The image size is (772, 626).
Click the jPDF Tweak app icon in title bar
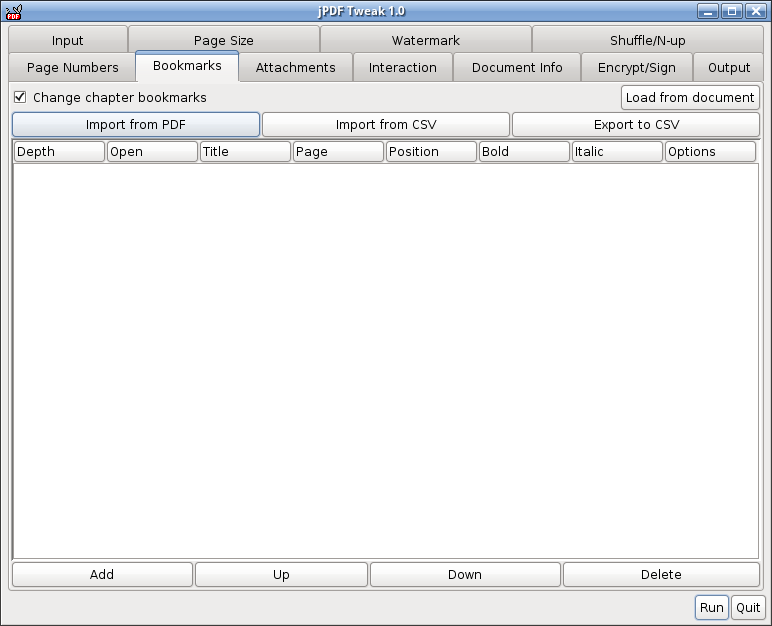pyautogui.click(x=14, y=11)
